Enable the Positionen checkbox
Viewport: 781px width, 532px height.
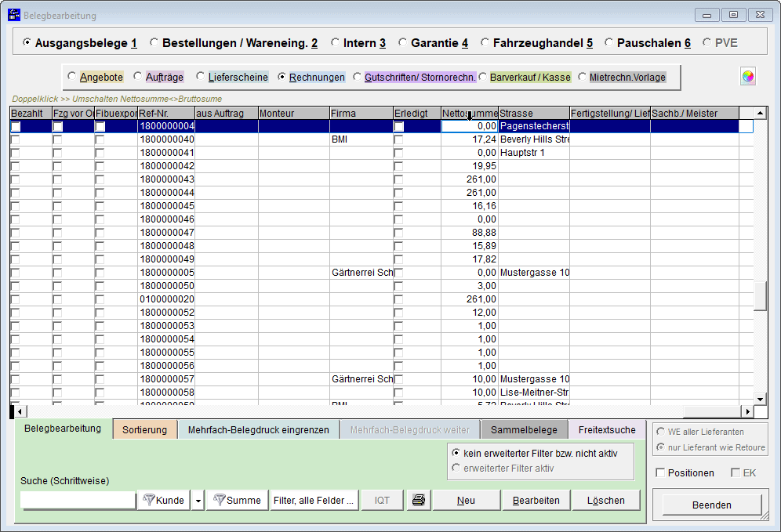pyautogui.click(x=660, y=472)
